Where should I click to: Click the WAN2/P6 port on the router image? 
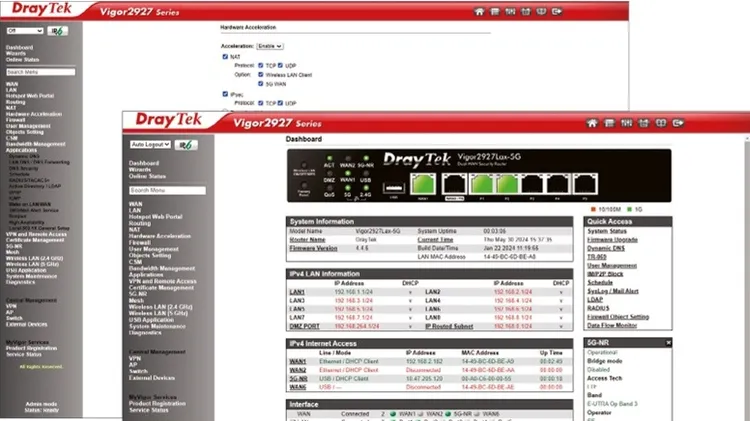click(454, 185)
